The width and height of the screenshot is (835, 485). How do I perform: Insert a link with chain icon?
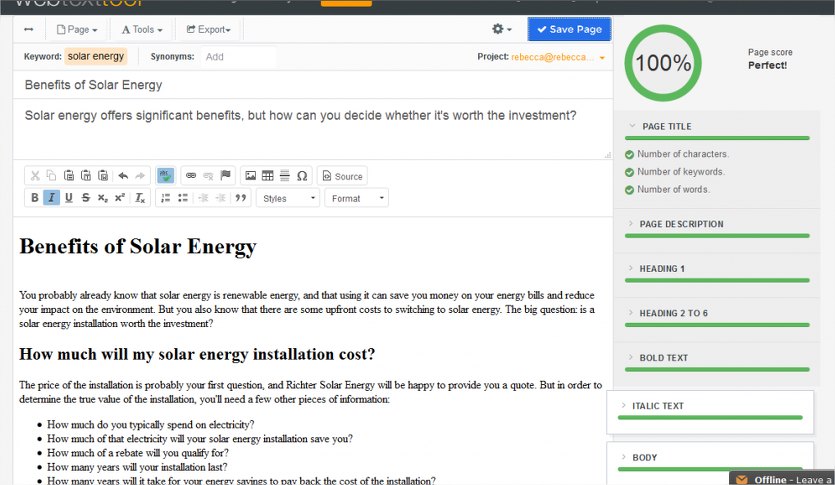pyautogui.click(x=191, y=176)
